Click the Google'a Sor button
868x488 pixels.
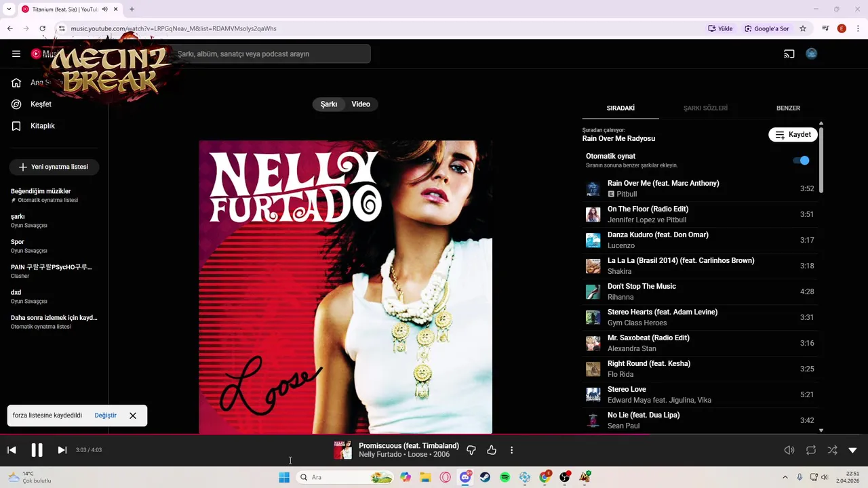pyautogui.click(x=766, y=28)
